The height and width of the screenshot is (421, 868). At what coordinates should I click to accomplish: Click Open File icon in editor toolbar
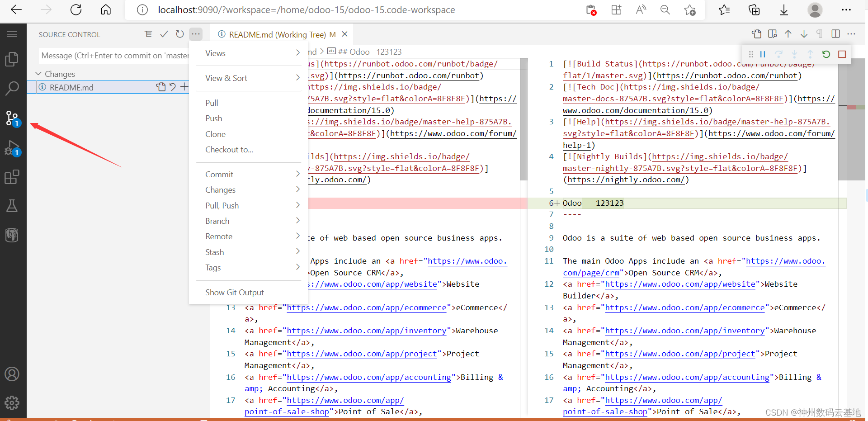tap(756, 34)
